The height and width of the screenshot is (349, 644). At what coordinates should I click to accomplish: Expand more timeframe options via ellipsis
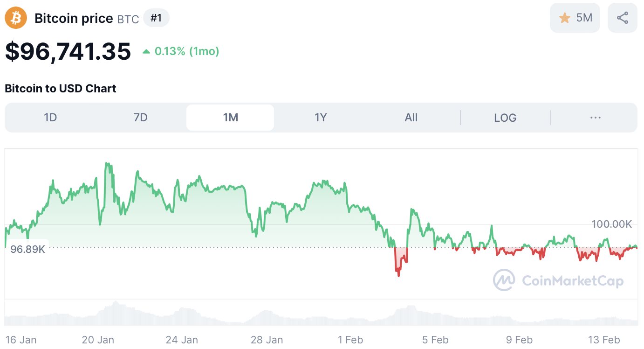(x=595, y=117)
